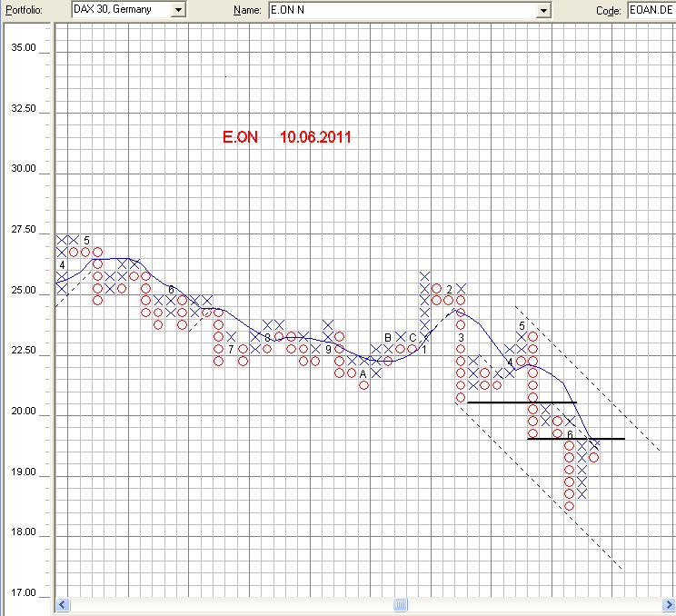676x616 pixels.
Task: Click the 'Portfolio:' label
Action: click(x=25, y=10)
